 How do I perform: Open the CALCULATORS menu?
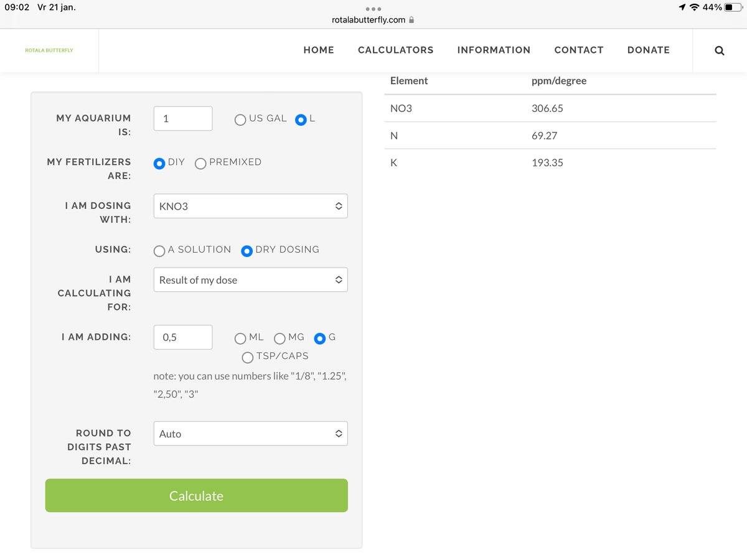point(395,50)
